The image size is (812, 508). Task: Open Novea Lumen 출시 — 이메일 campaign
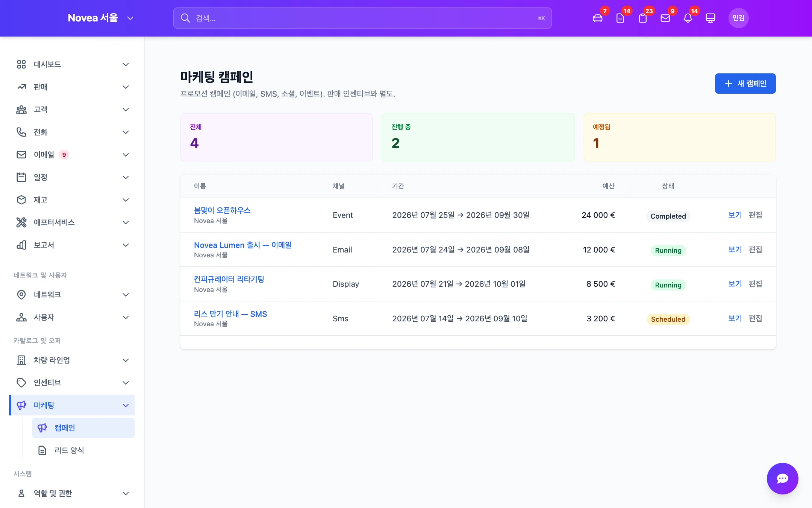click(243, 245)
